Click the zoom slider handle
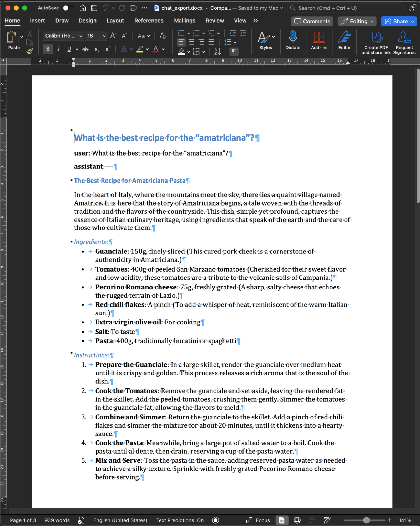This screenshot has height=526, width=420. click(x=366, y=520)
